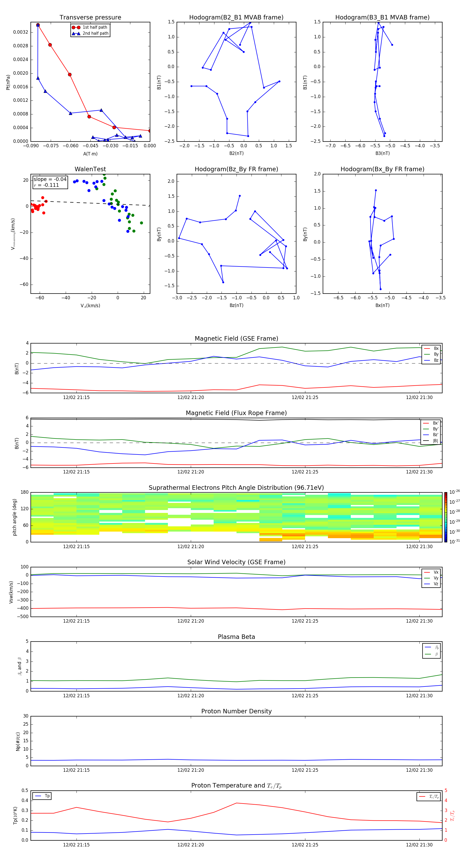Select the '|B|' flux rope legend entry
This screenshot has width=473, height=868.
click(431, 441)
